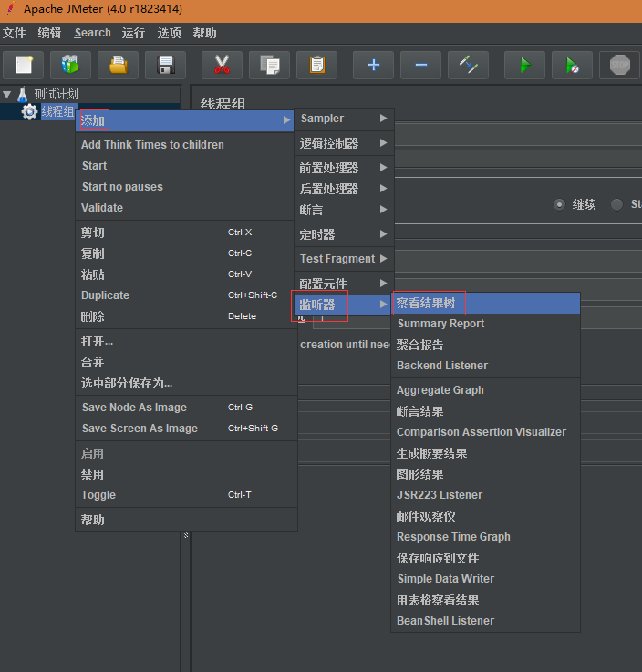Click 禁用 in context menu
This screenshot has height=672, width=642.
point(185,474)
